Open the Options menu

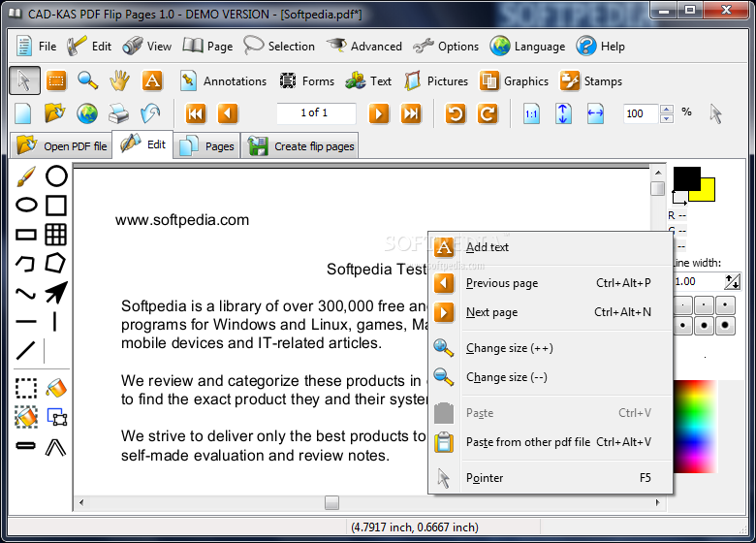pyautogui.click(x=446, y=47)
